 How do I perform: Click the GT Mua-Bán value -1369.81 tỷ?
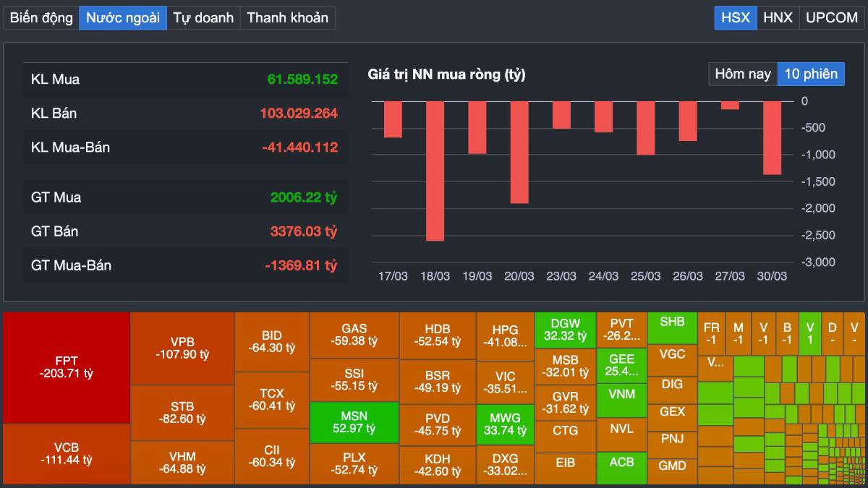301,265
